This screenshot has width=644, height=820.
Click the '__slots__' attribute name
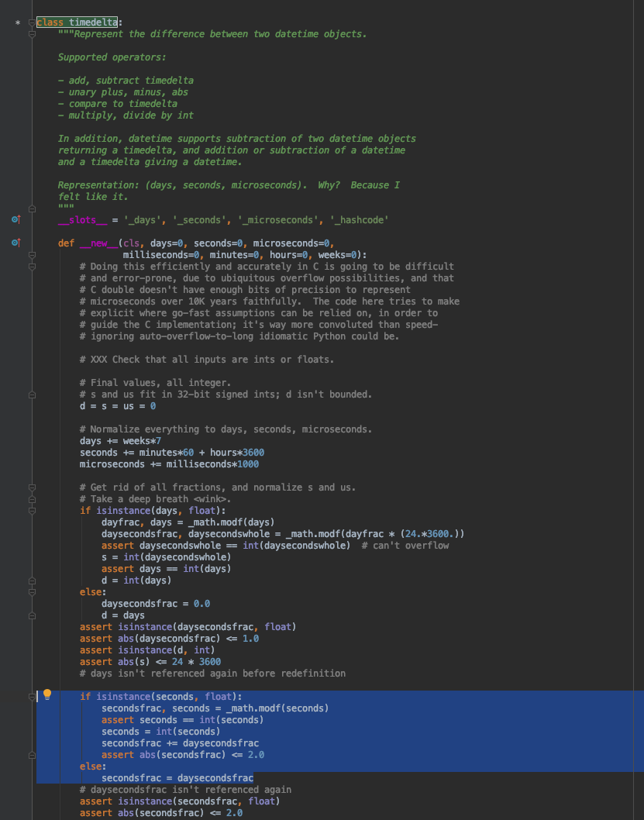pyautogui.click(x=83, y=220)
